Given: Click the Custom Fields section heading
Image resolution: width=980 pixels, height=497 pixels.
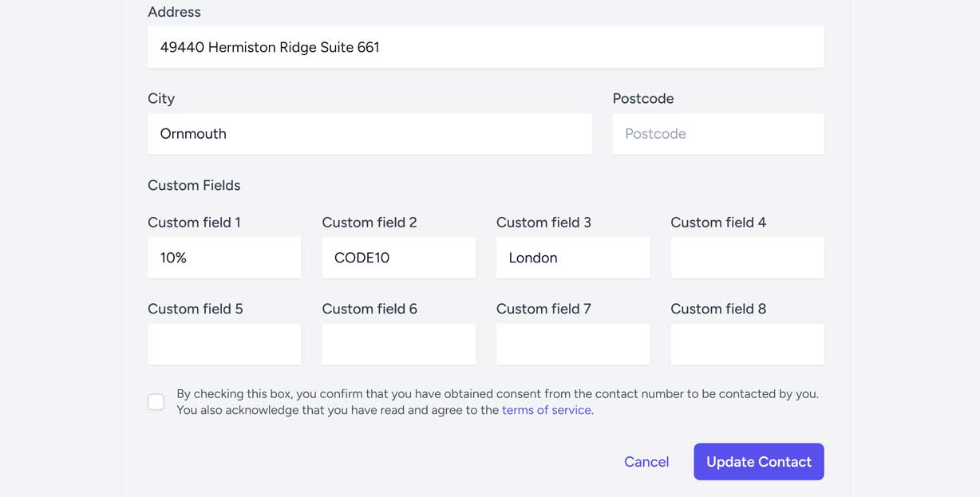Looking at the screenshot, I should [194, 185].
